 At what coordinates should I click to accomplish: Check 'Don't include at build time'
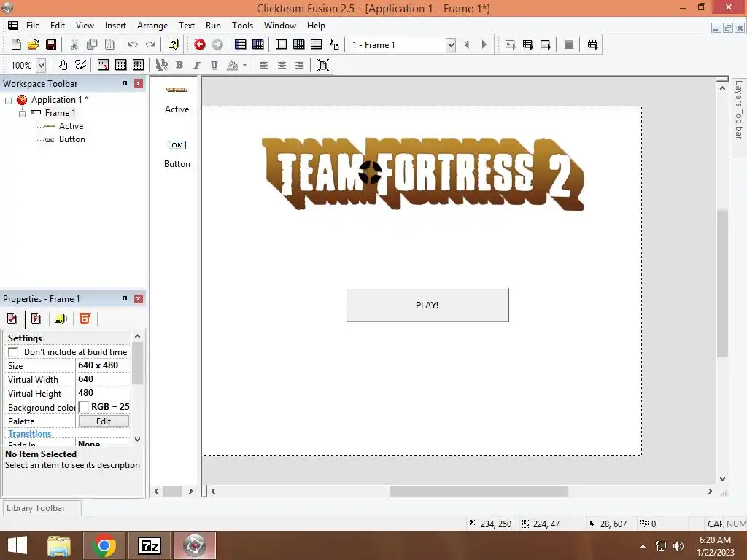[x=13, y=352]
